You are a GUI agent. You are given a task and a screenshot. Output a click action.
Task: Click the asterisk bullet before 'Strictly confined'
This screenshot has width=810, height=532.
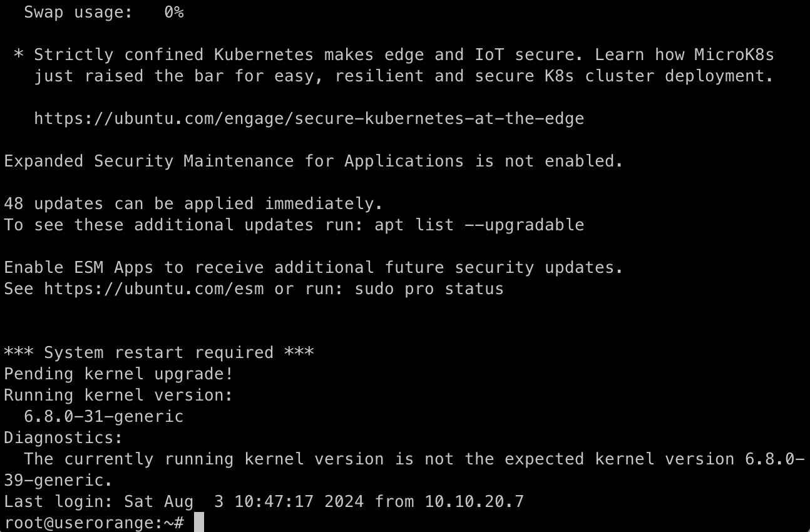(x=19, y=54)
